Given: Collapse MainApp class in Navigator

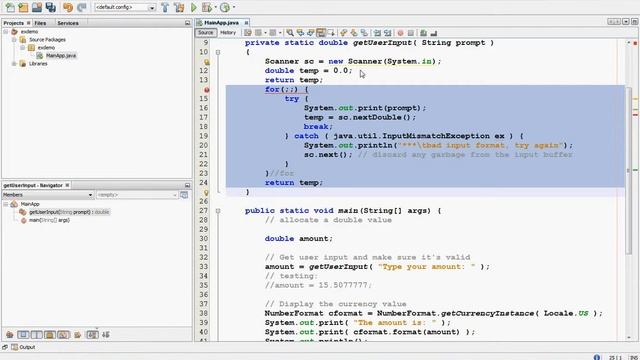Looking at the screenshot, I should (x=6, y=204).
